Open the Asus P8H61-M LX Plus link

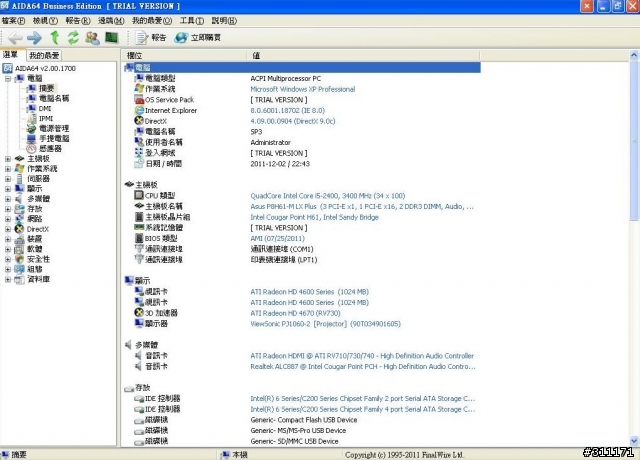point(362,207)
